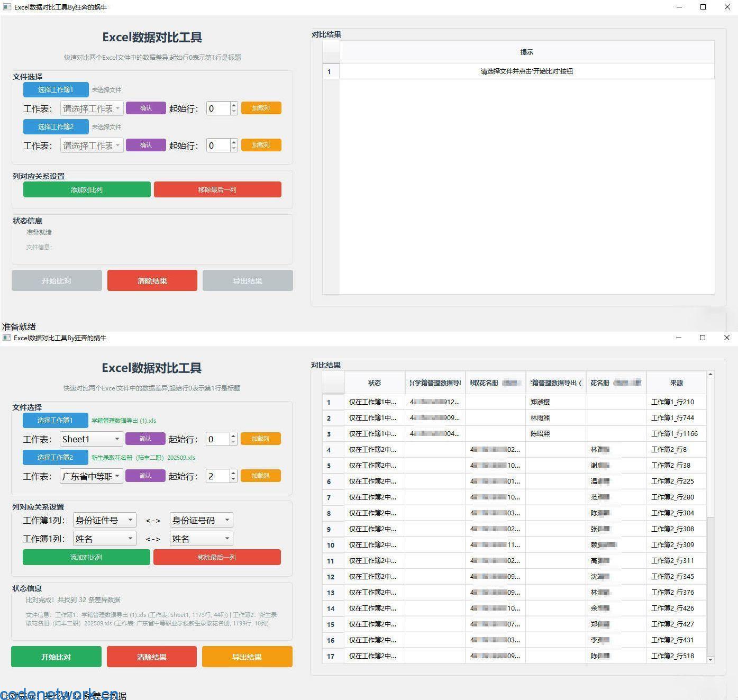Click 清除结果 to clear comparison results
Image resolution: width=738 pixels, height=700 pixels.
point(152,657)
